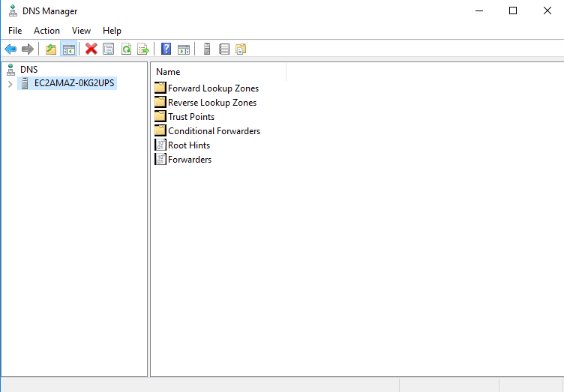Click the red Delete X icon
The image size is (564, 392).
pos(91,49)
